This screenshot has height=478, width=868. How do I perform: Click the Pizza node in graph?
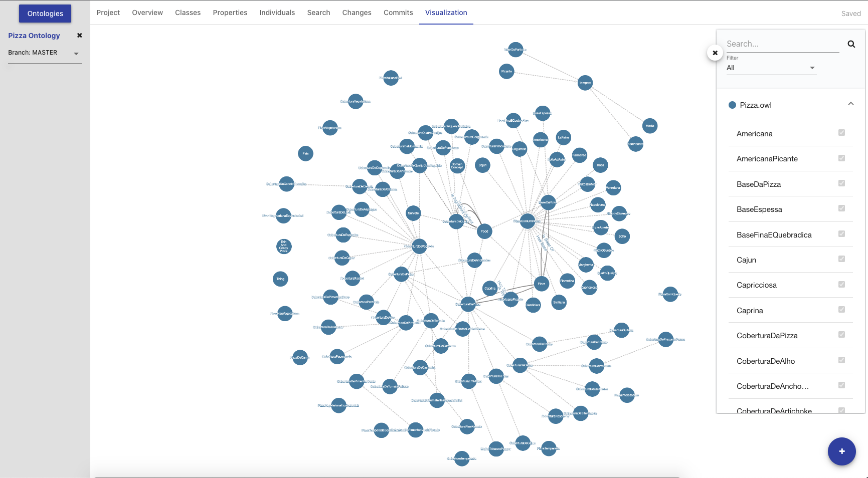click(542, 284)
